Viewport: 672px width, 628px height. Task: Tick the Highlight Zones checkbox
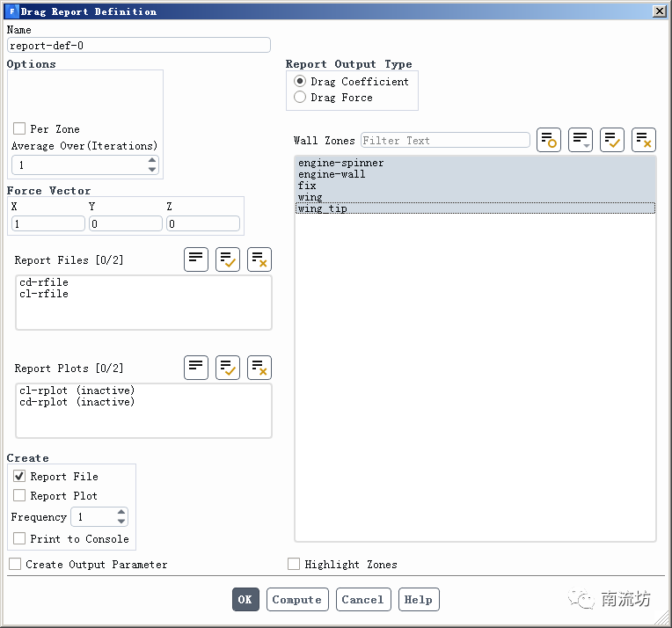(294, 564)
